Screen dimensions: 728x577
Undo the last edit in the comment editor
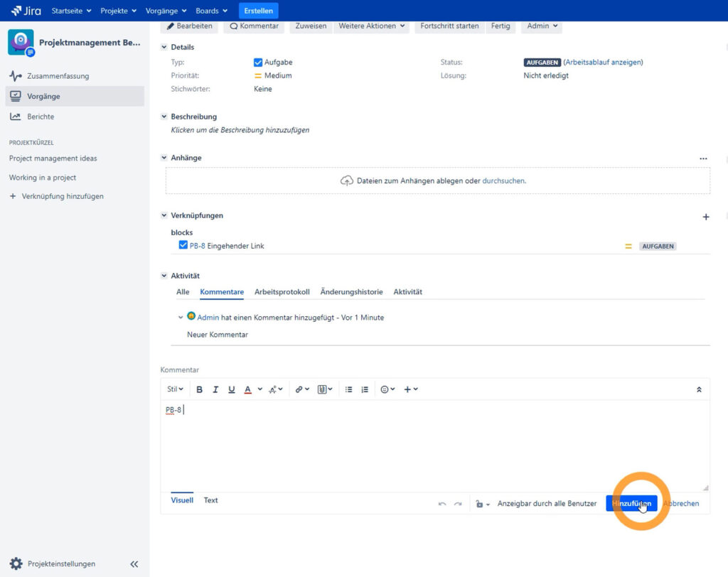pyautogui.click(x=441, y=502)
